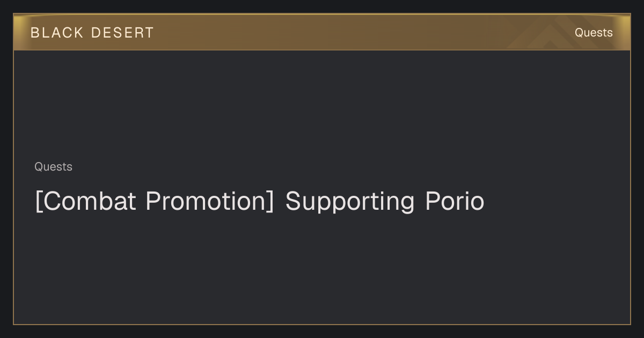Image resolution: width=644 pixels, height=338 pixels.
Task: Select the gray Quests breadcrumb above the title
Action: click(53, 167)
